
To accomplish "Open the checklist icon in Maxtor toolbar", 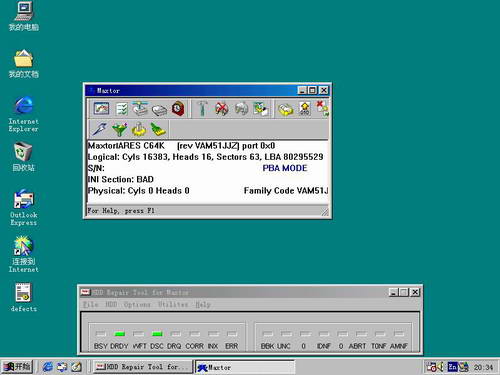I will [122, 109].
